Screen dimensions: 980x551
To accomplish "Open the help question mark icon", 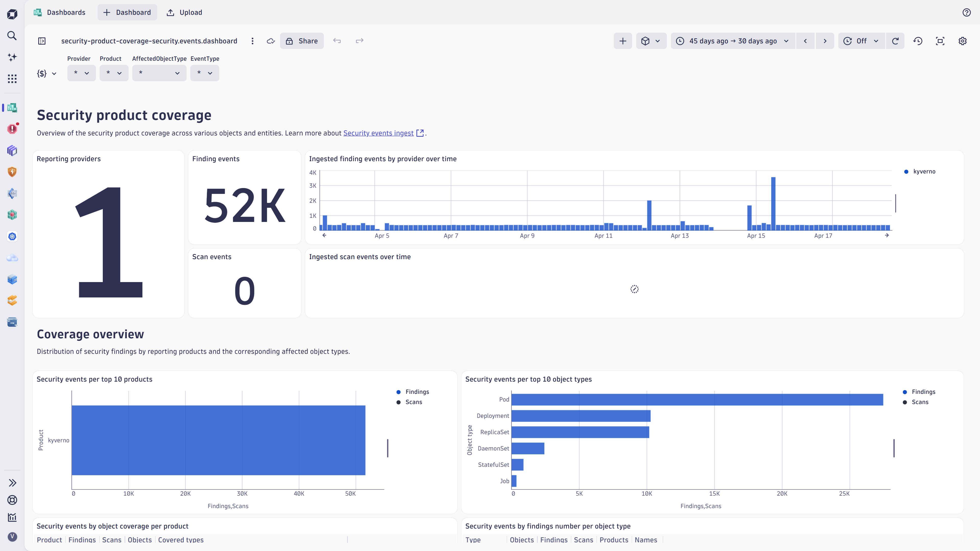I will pyautogui.click(x=966, y=12).
